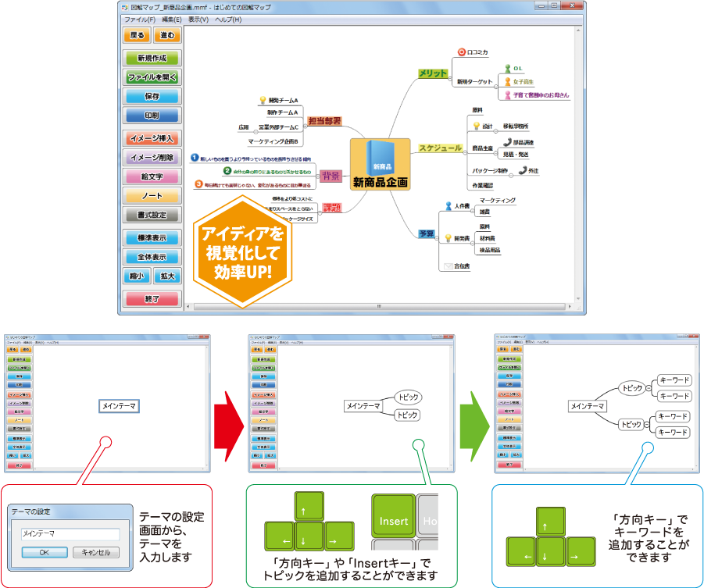Open the 表示(V) menu
Viewport: 704px width, 588px height.
click(198, 18)
